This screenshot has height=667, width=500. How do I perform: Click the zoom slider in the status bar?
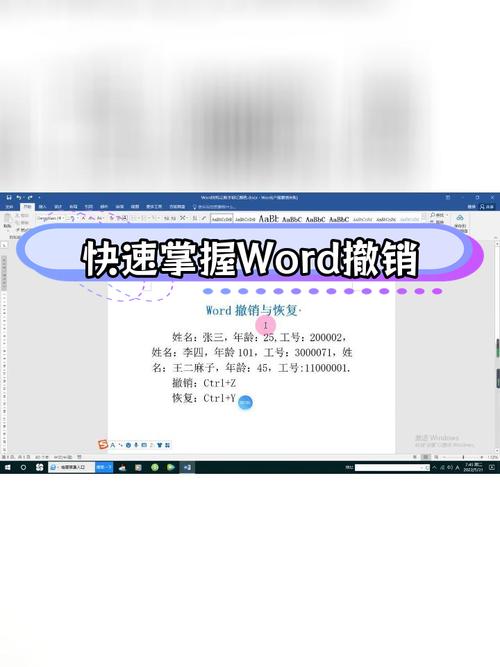click(x=463, y=457)
